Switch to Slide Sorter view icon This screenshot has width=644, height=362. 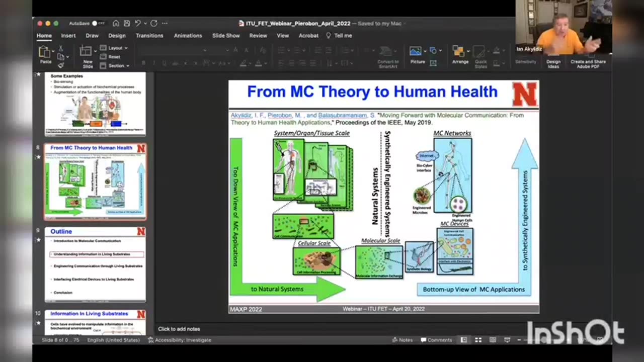pos(478,340)
